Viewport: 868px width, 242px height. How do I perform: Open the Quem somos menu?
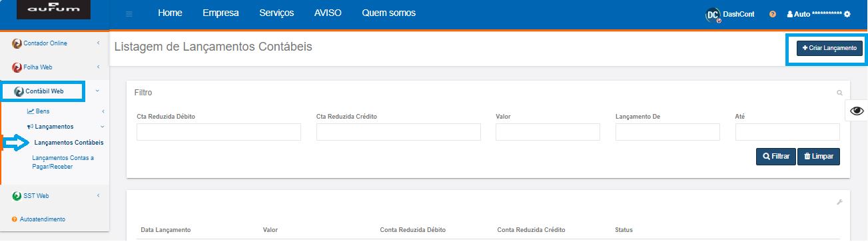(x=388, y=13)
